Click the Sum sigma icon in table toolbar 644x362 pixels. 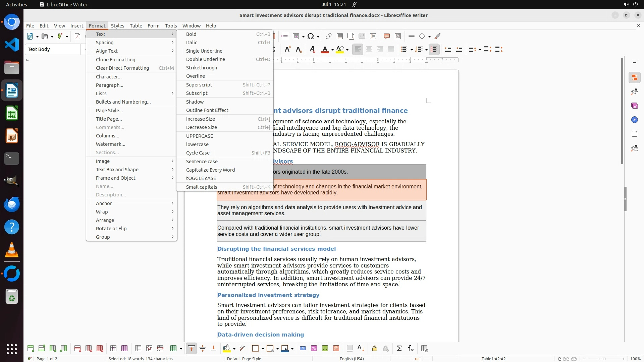point(399,349)
